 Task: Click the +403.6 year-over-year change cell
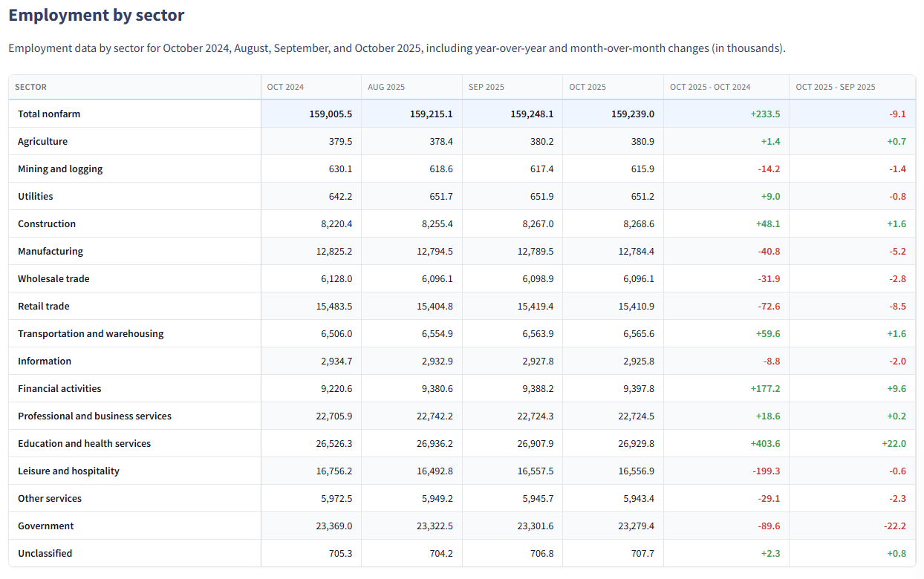(x=765, y=444)
